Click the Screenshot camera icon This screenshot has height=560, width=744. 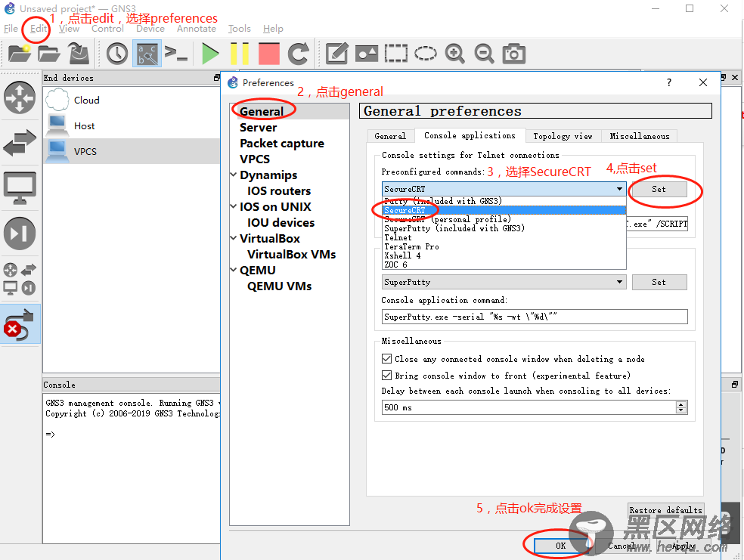(x=514, y=54)
